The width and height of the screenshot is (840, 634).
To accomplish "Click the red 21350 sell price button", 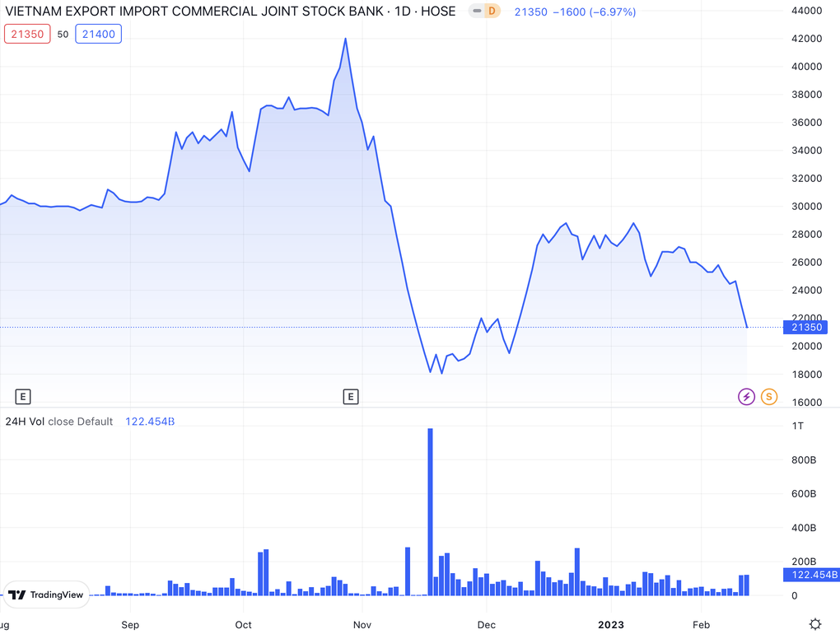I will pyautogui.click(x=27, y=34).
